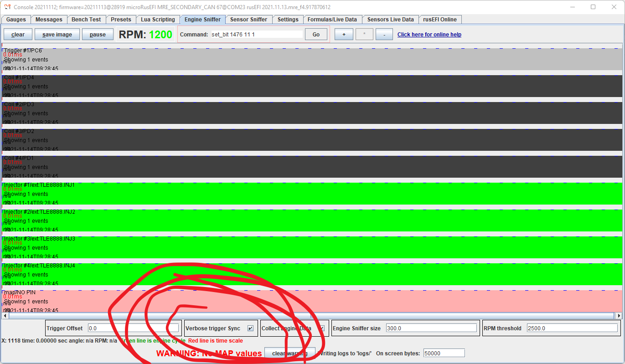Screen dimensions: 625x364
Task: Click the save image button
Action: coord(57,34)
